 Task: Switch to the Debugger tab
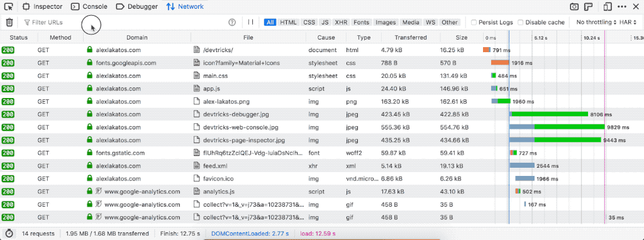137,6
